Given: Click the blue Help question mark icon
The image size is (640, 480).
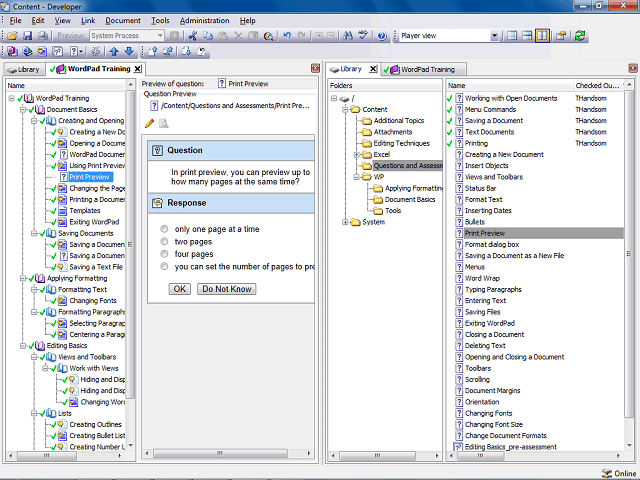Looking at the screenshot, I should tap(382, 36).
